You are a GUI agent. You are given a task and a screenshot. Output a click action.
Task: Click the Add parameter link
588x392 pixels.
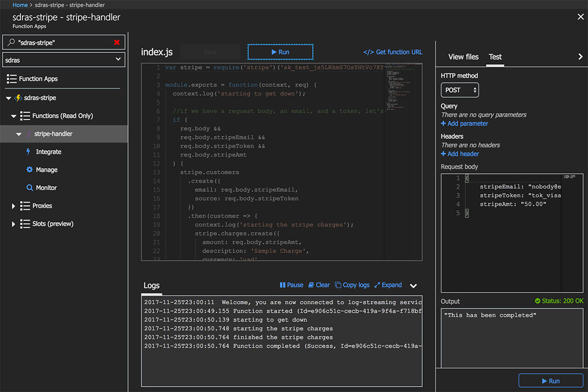pos(468,124)
